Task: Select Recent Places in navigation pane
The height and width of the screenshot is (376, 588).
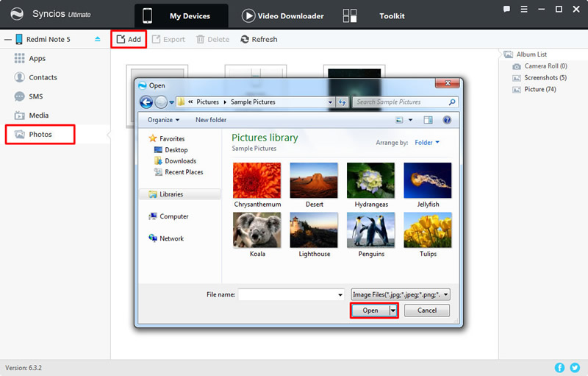Action: coord(179,172)
